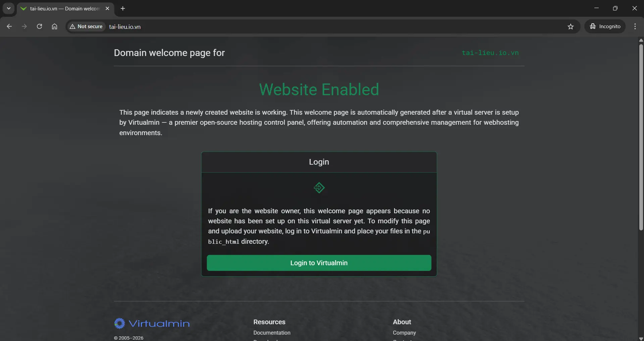Viewport: 644px width, 341px height.
Task: Go back to the previous page
Action: 9,26
